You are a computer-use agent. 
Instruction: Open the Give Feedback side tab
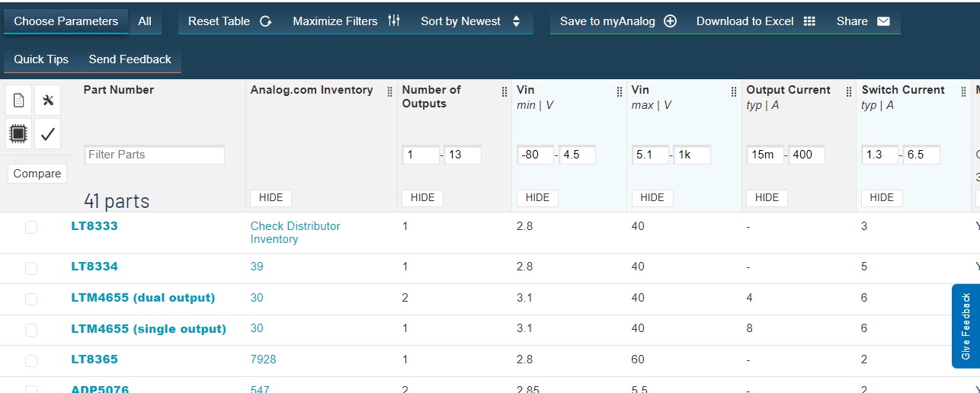pos(966,326)
